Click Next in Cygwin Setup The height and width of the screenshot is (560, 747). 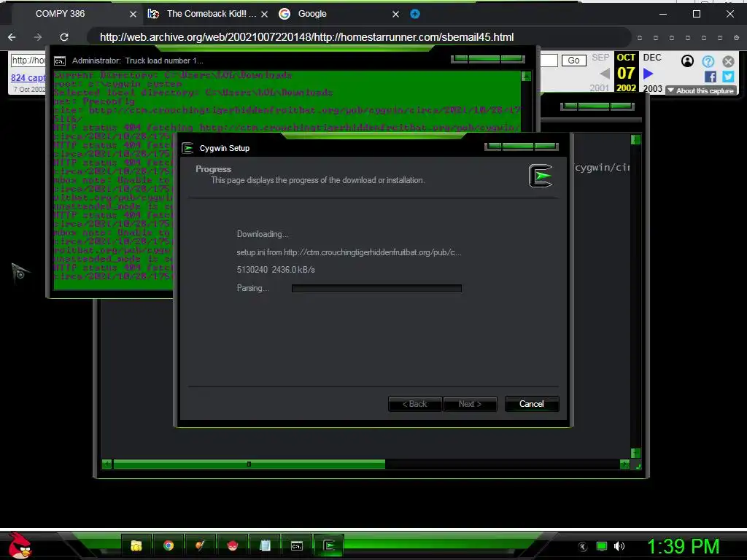tap(470, 404)
